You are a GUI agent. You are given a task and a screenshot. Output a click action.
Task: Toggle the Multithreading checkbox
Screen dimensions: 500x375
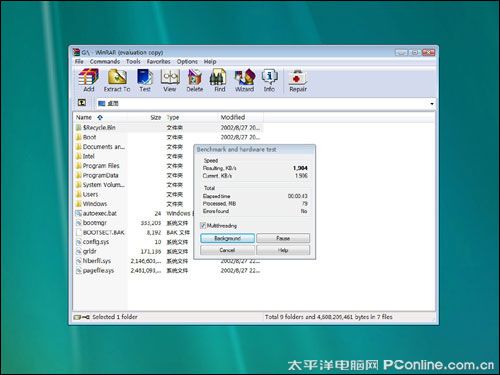click(x=203, y=226)
